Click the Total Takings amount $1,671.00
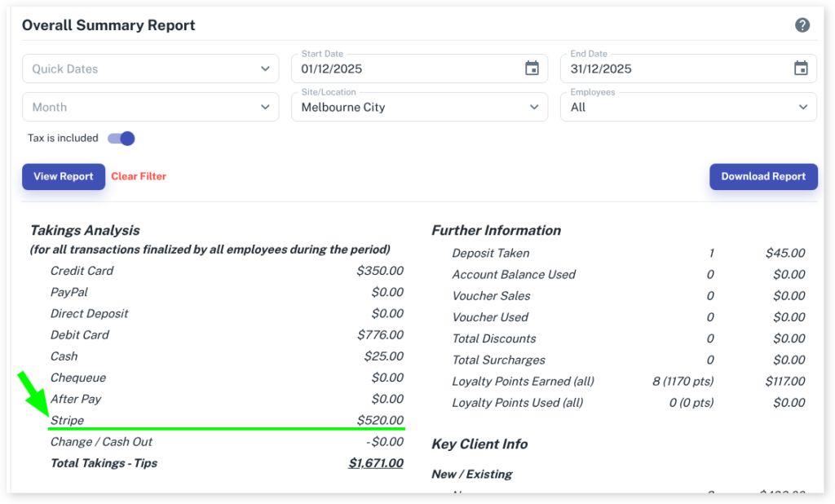The height and width of the screenshot is (504, 835). (x=375, y=463)
